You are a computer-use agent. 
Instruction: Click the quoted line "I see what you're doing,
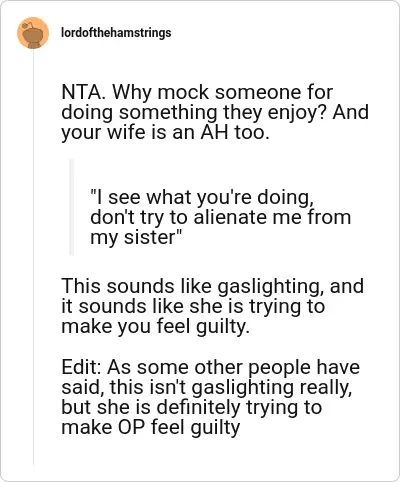click(x=202, y=197)
